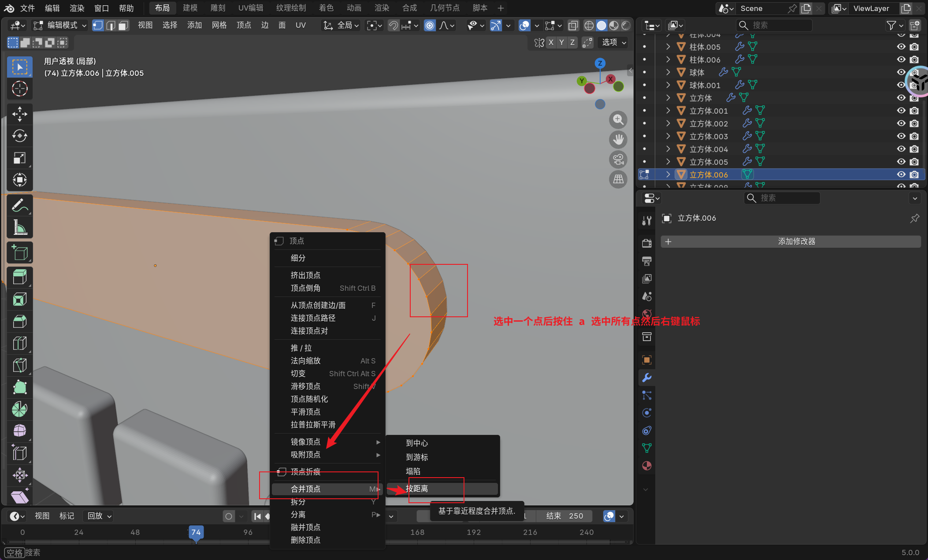Select the Move tool in left toolbar

[x=19, y=114]
